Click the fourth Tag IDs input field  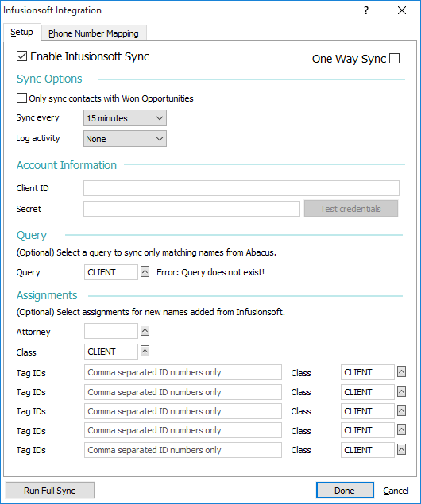click(183, 430)
